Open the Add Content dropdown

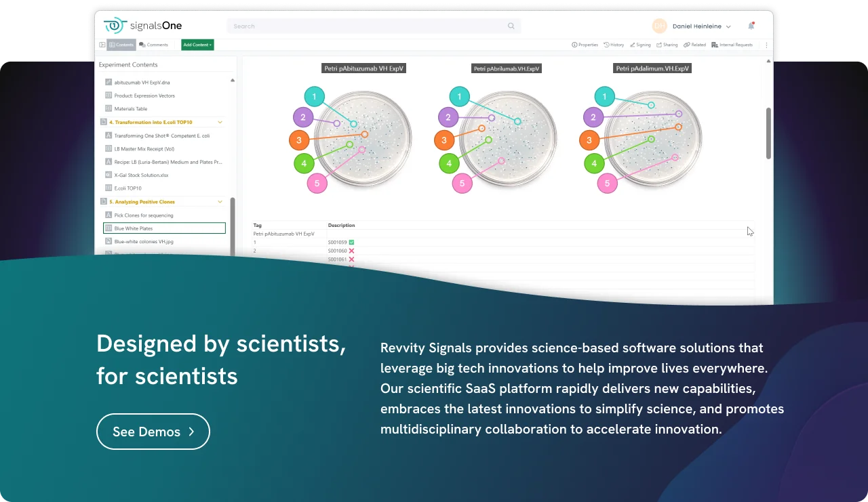coord(197,45)
